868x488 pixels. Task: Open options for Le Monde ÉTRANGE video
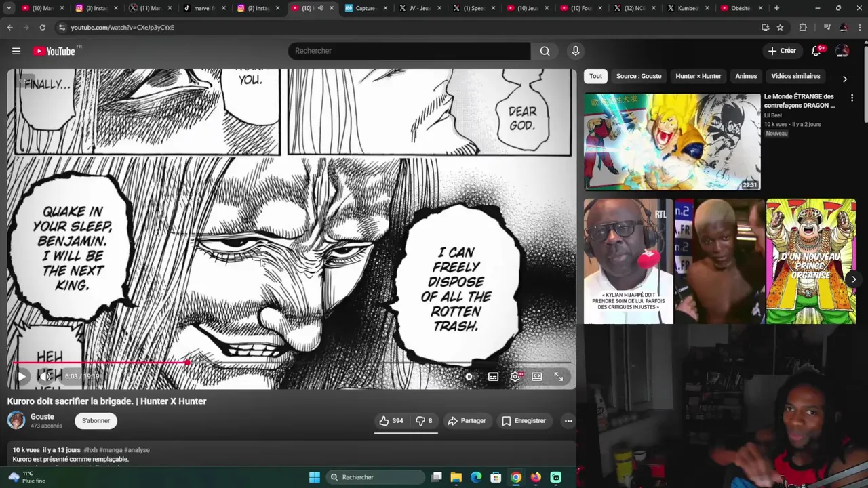tap(852, 98)
